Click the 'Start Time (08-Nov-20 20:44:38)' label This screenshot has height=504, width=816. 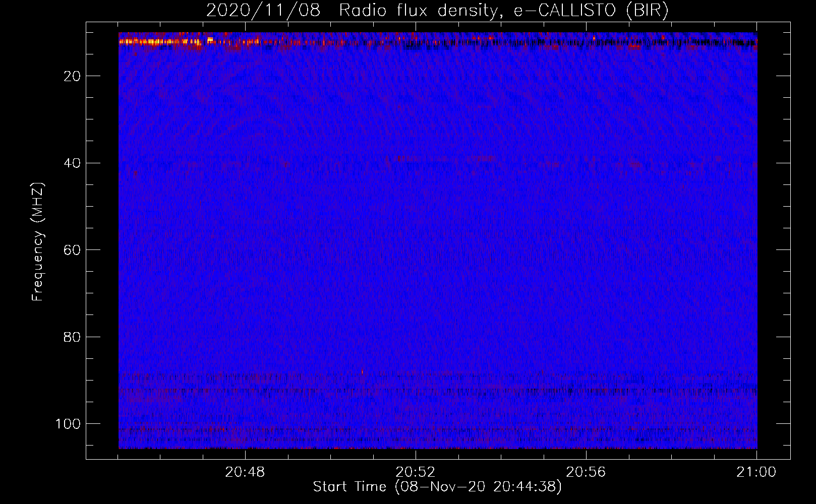[x=437, y=487]
